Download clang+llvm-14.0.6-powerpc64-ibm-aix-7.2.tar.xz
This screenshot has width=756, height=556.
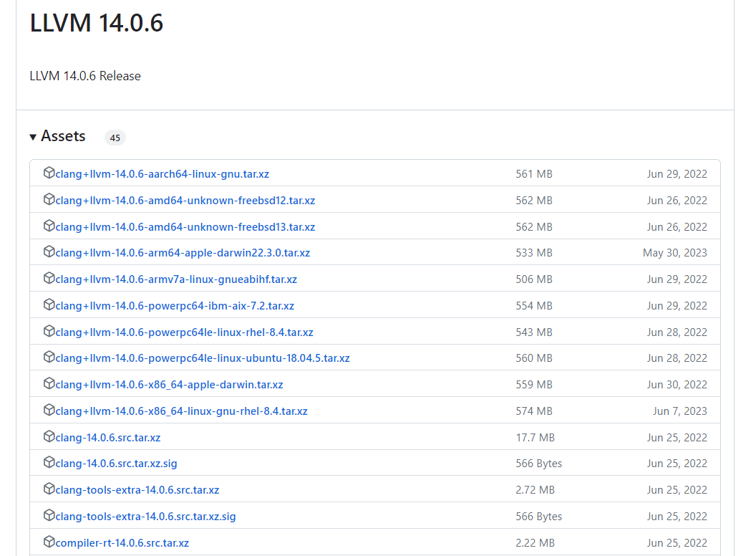[175, 306]
